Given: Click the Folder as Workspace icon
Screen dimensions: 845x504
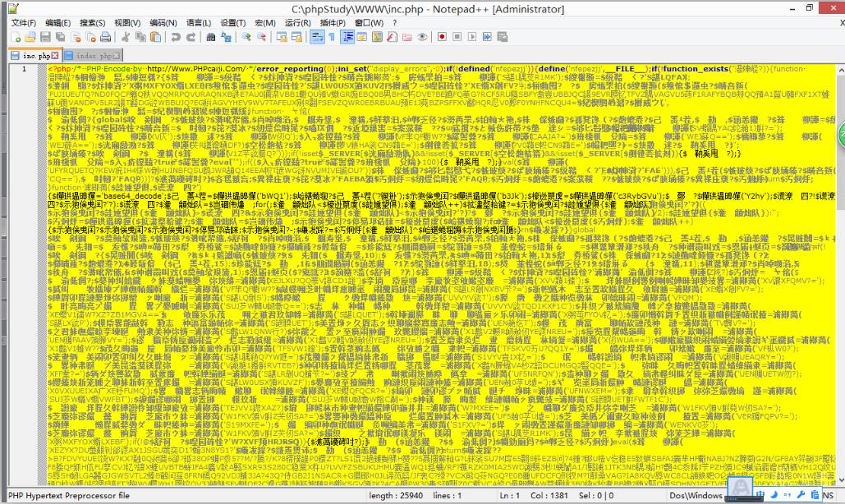Looking at the screenshot, I should [x=406, y=37].
